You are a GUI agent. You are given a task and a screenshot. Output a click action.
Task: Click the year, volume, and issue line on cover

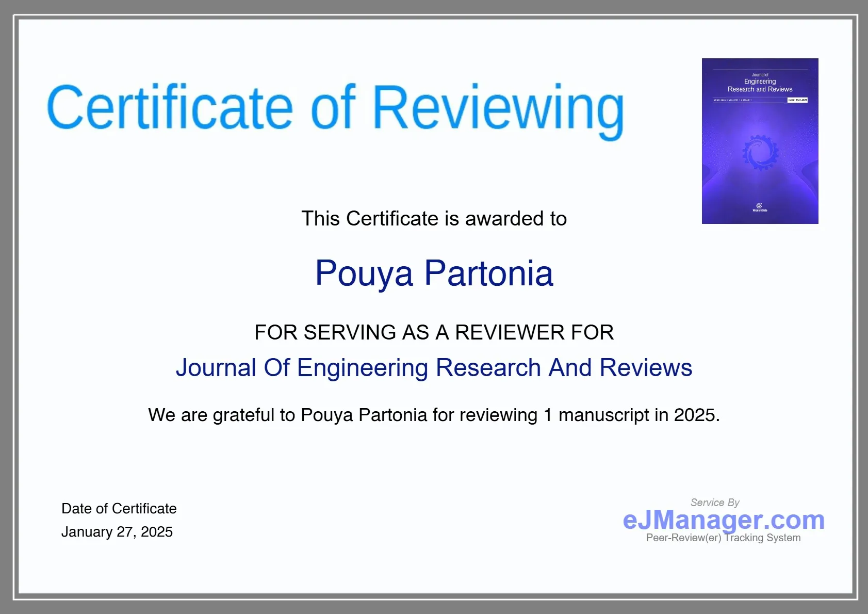[x=732, y=100]
